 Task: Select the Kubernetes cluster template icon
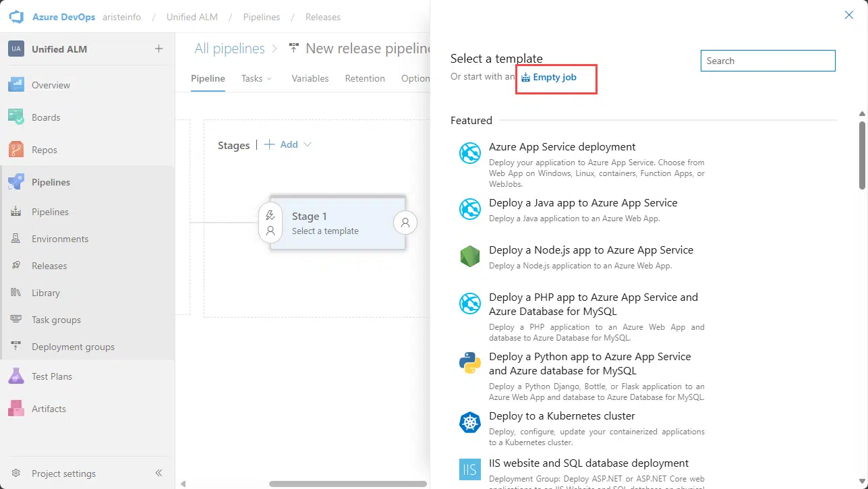[x=469, y=423]
